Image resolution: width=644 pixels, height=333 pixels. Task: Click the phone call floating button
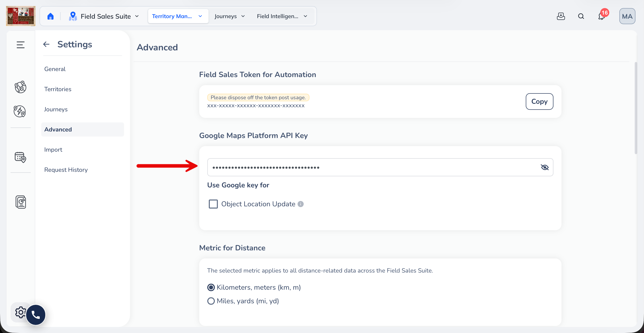pos(36,315)
